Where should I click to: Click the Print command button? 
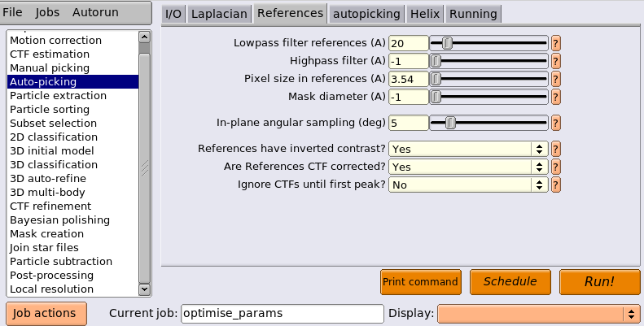(421, 282)
